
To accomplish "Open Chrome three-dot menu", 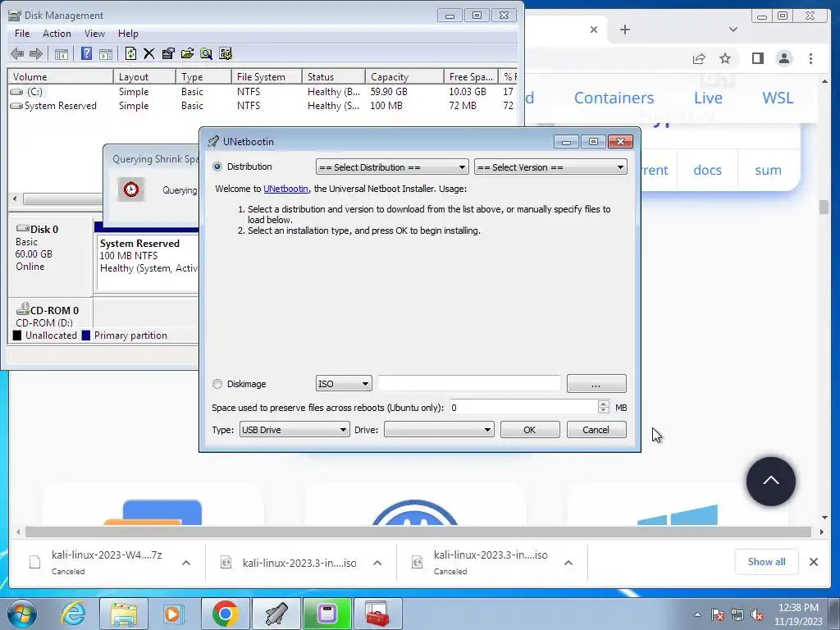I will pyautogui.click(x=811, y=58).
